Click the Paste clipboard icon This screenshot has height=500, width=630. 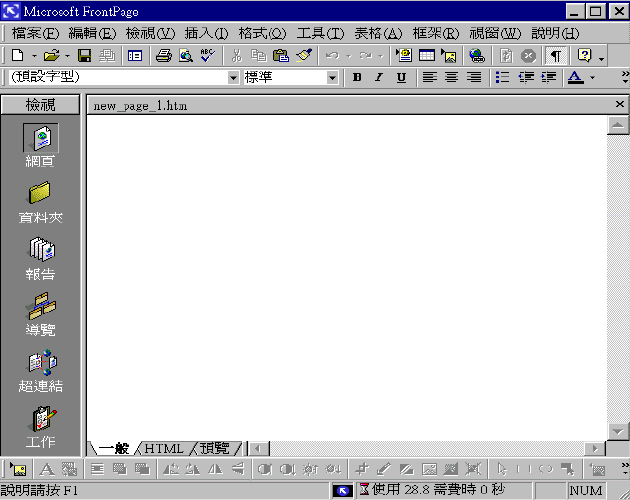[x=281, y=55]
